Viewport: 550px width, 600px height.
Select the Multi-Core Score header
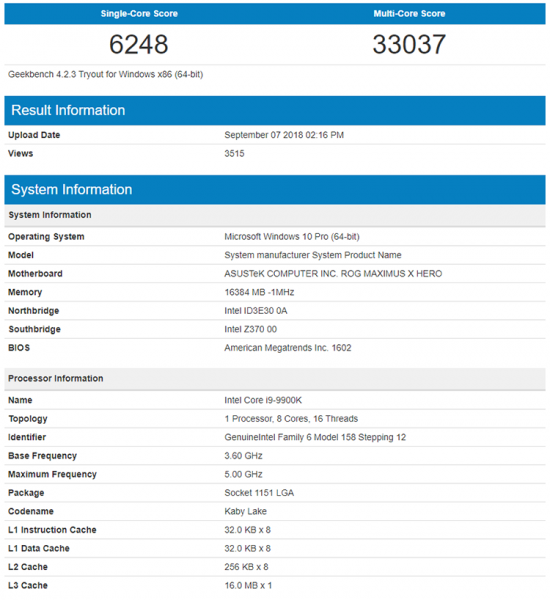tap(409, 14)
